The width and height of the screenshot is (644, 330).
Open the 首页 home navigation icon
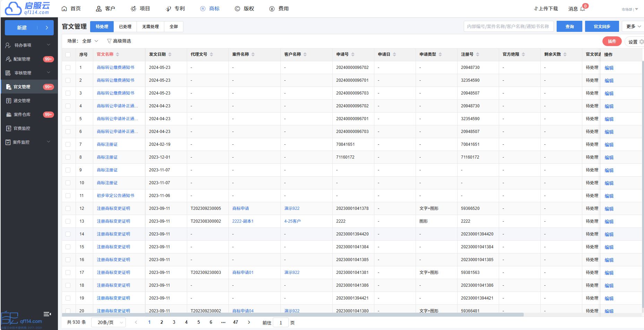[64, 9]
